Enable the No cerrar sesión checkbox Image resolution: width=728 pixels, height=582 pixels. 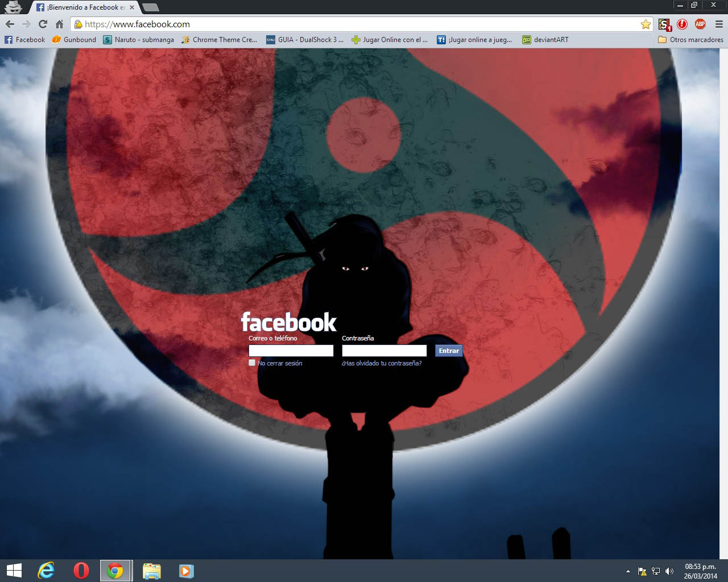pos(252,363)
